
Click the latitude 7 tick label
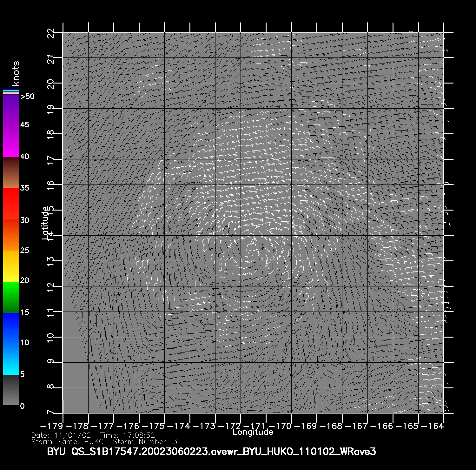(x=50, y=412)
